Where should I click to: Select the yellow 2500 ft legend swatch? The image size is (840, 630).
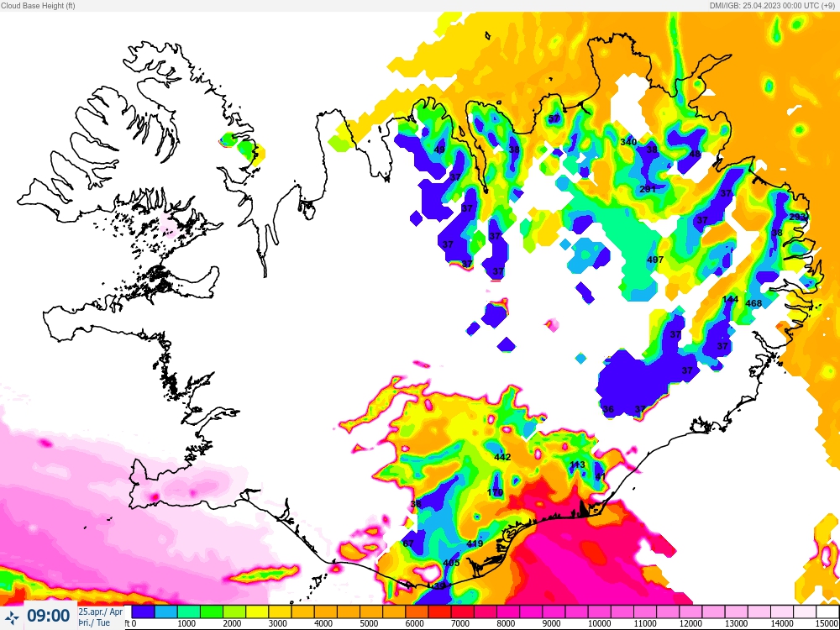256,612
